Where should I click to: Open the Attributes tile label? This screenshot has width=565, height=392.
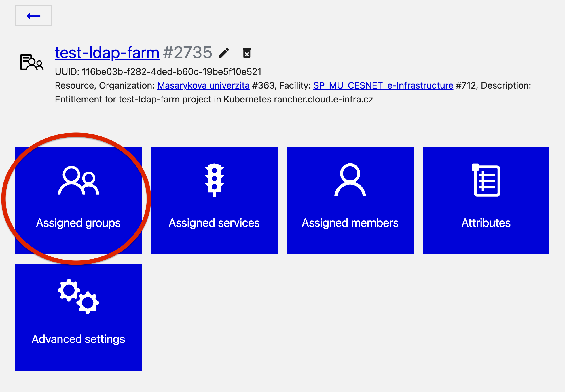pos(486,223)
